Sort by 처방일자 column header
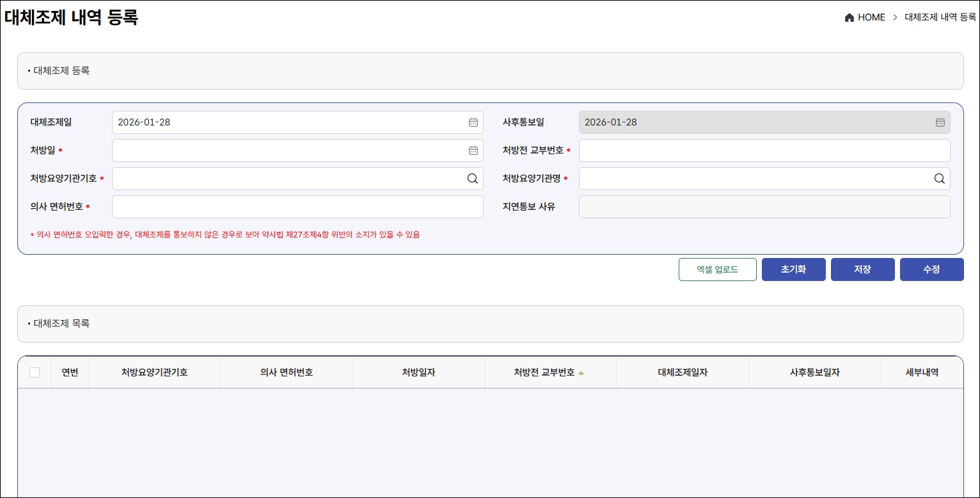 pyautogui.click(x=418, y=373)
